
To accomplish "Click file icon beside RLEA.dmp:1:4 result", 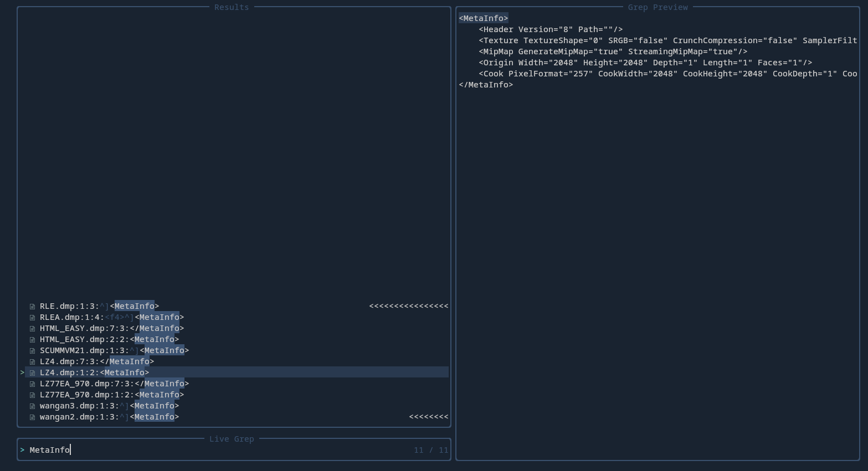I will pyautogui.click(x=33, y=317).
